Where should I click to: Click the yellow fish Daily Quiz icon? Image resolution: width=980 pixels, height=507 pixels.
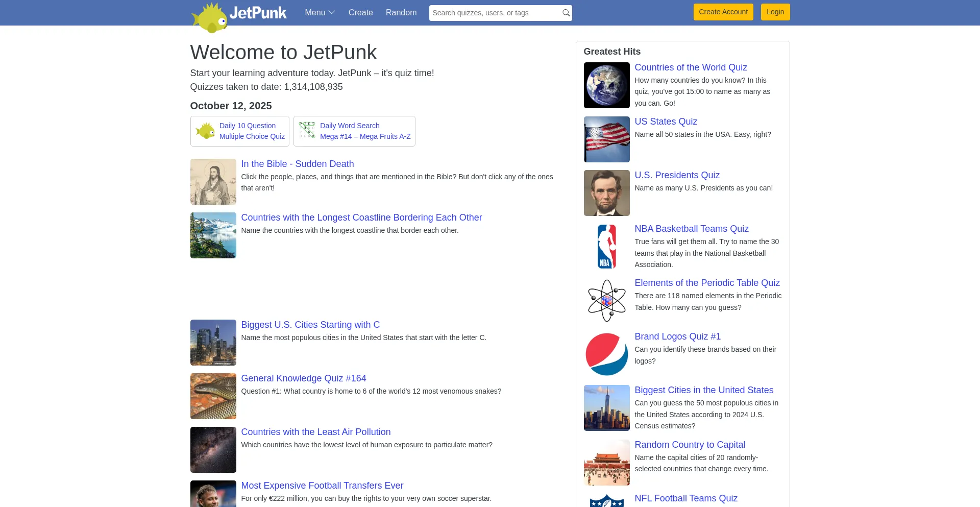tap(205, 131)
